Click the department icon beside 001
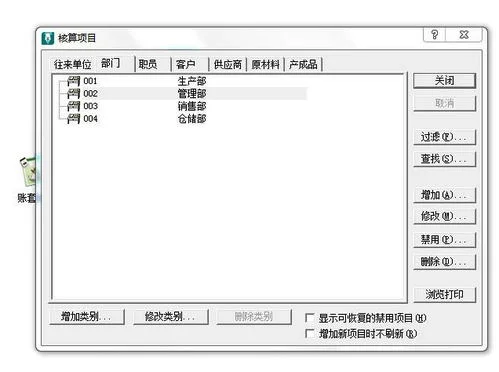Viewport: 499px width, 372px height. pos(73,81)
